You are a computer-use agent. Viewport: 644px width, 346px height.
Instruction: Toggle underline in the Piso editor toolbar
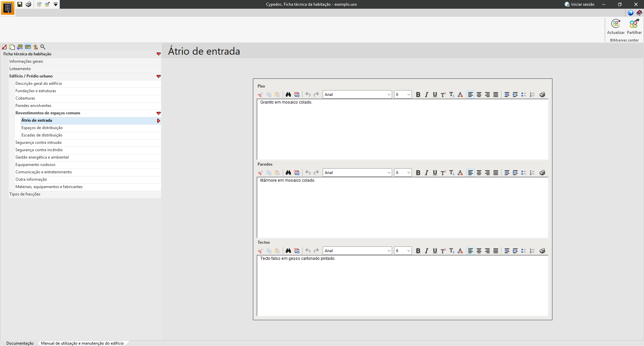(x=435, y=95)
